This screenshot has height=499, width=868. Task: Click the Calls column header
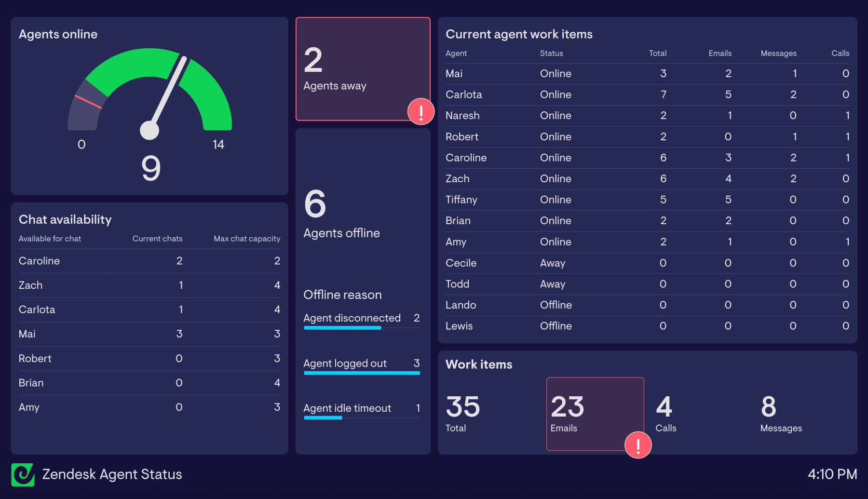(840, 53)
